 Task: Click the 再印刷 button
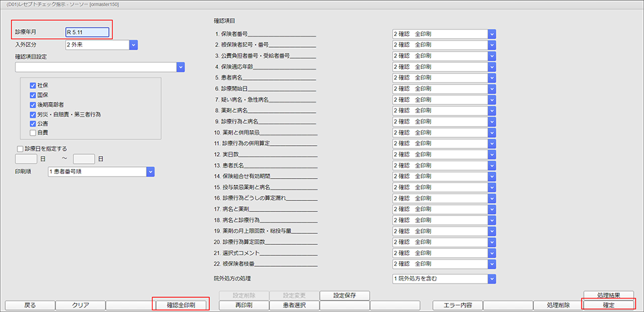click(243, 305)
